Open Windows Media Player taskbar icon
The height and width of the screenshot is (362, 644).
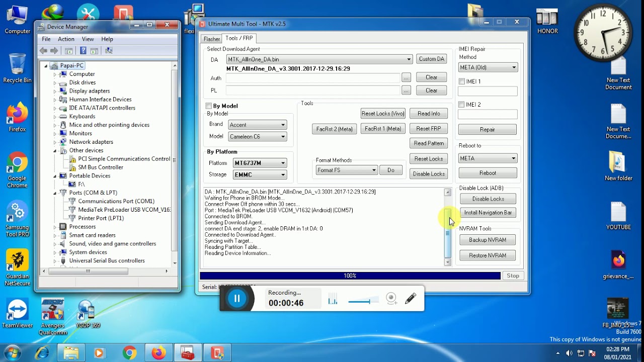(x=99, y=353)
